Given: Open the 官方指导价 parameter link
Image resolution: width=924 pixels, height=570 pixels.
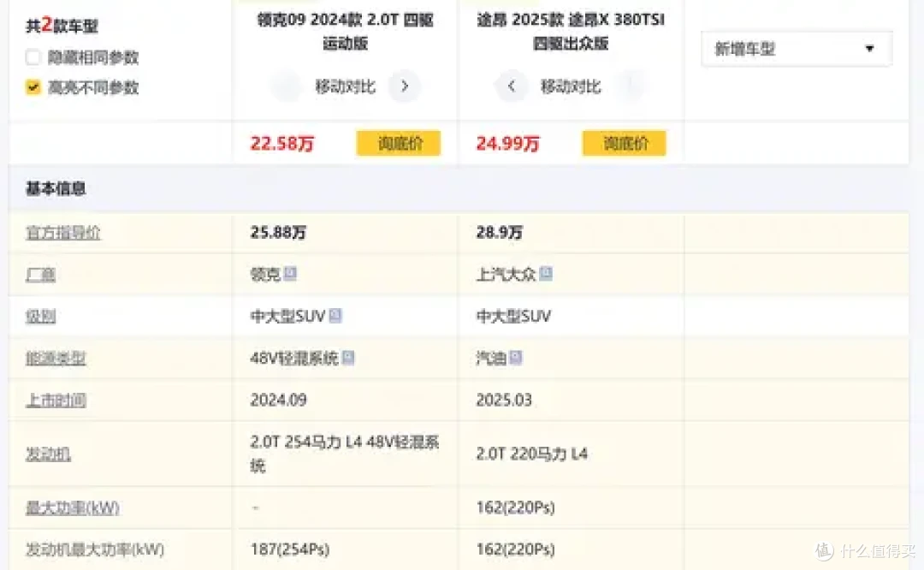Looking at the screenshot, I should coord(63,233).
